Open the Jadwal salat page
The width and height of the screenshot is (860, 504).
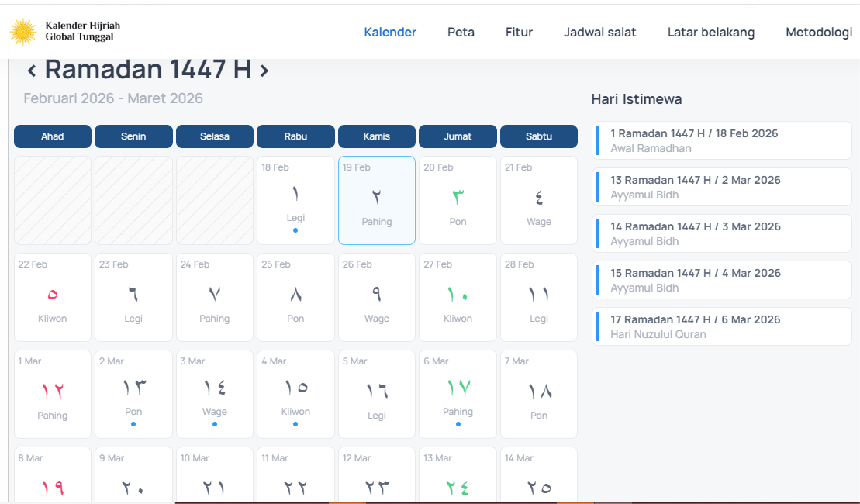[599, 33]
